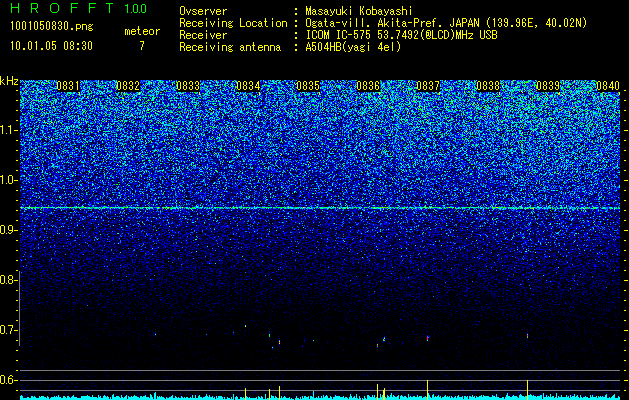Viewport: 629px width, 400px height.
Task: Click the receiver ICOM IC-575 text
Action: pyautogui.click(x=339, y=35)
